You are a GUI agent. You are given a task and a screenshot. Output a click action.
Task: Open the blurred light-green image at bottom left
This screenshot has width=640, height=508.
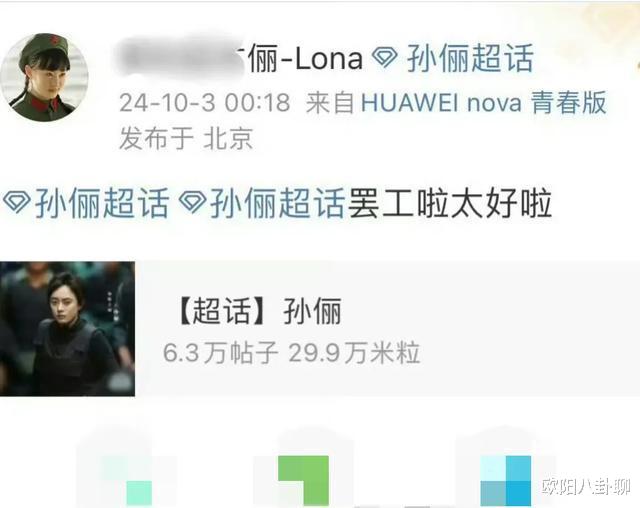tap(127, 467)
